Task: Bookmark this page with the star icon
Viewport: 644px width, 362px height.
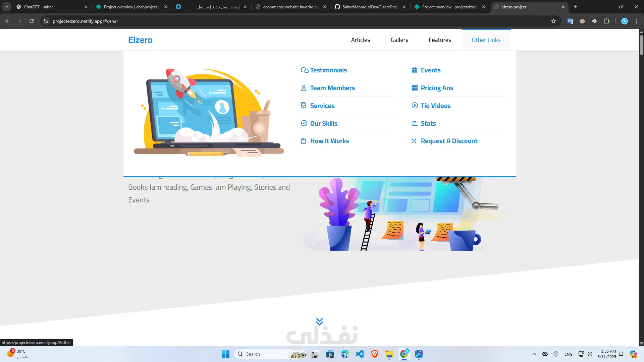Action: 553,21
